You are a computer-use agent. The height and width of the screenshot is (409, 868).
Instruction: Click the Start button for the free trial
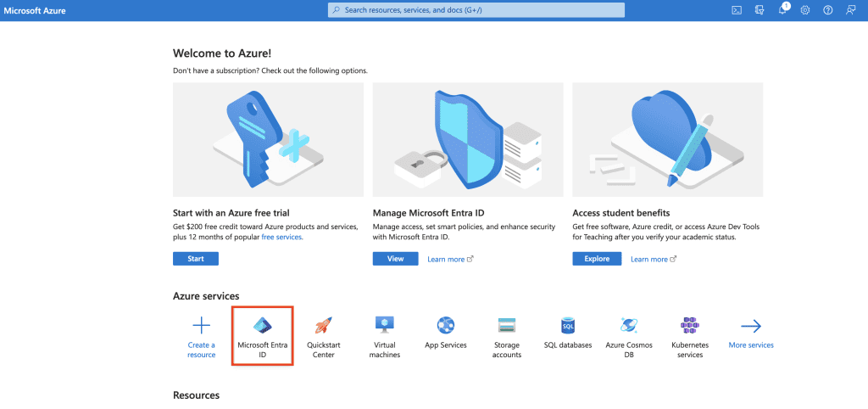(196, 259)
